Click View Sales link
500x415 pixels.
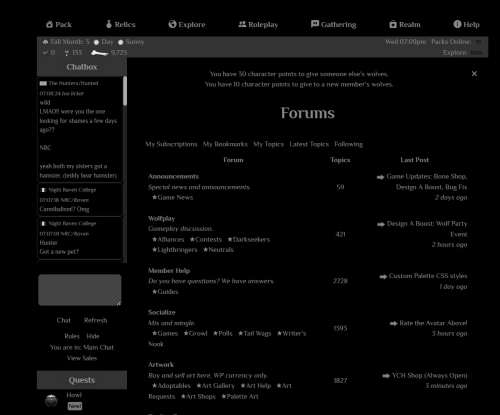[82, 358]
